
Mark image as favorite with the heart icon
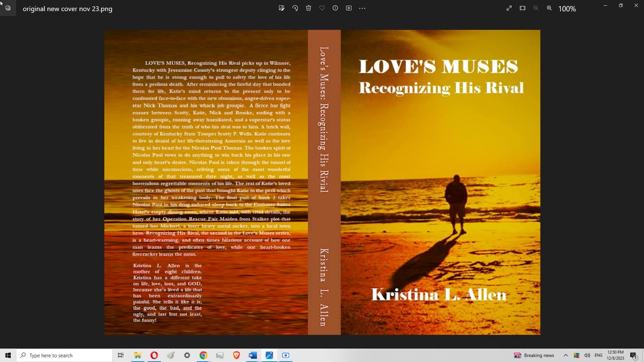click(322, 8)
